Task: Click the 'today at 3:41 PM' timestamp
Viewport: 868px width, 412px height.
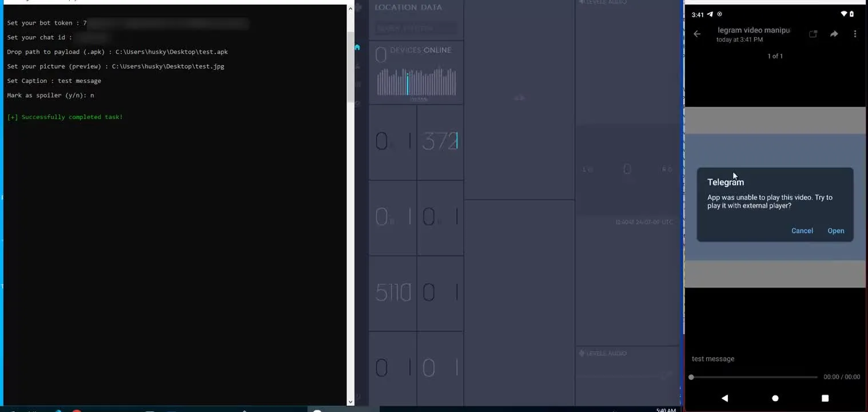Action: click(x=739, y=39)
